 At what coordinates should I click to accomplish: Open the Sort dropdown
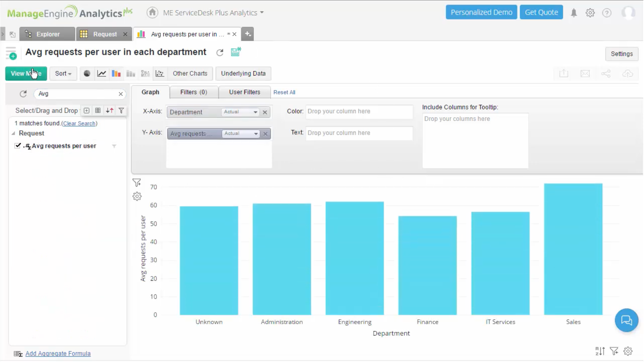pyautogui.click(x=63, y=73)
